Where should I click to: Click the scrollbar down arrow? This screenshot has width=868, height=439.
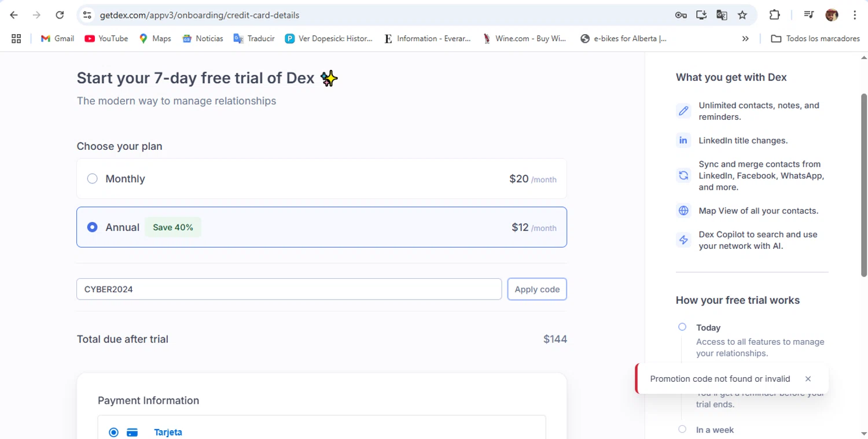[864, 433]
